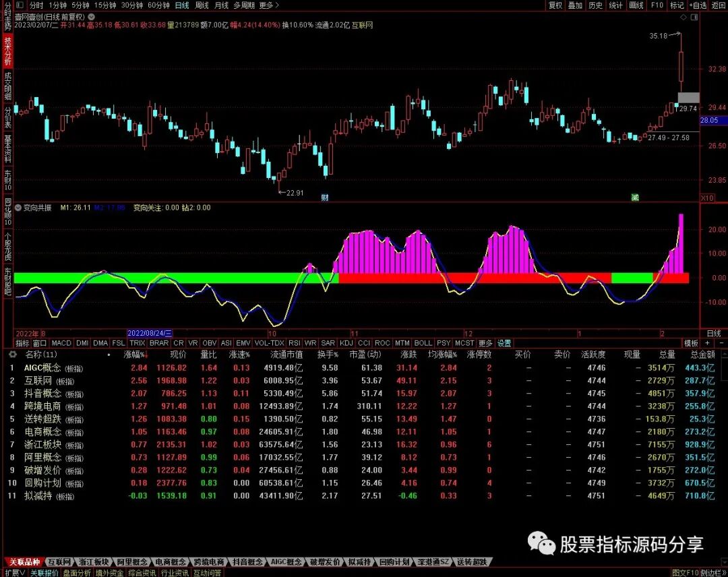This screenshot has height=577, width=728.
Task: Open the 画线 drawing tool
Action: pos(636,5)
